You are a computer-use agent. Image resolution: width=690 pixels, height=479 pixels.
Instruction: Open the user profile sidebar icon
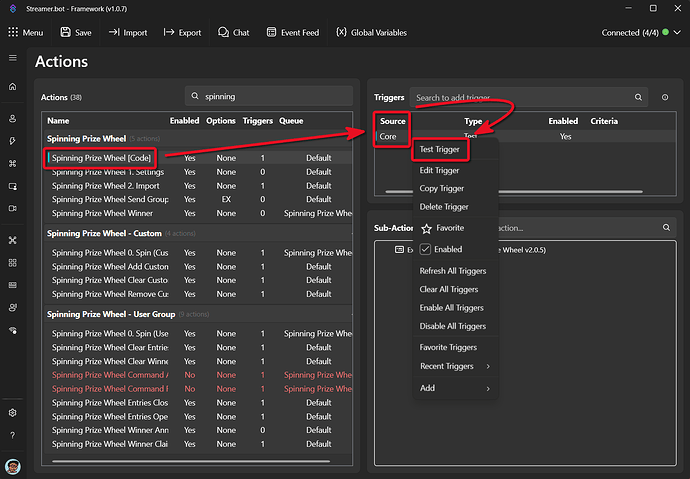coord(13,119)
